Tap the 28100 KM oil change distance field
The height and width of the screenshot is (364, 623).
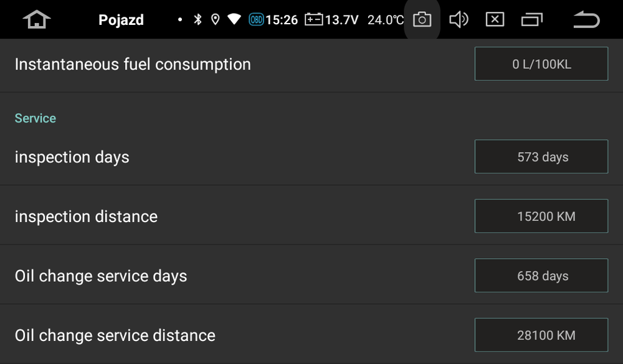(541, 334)
